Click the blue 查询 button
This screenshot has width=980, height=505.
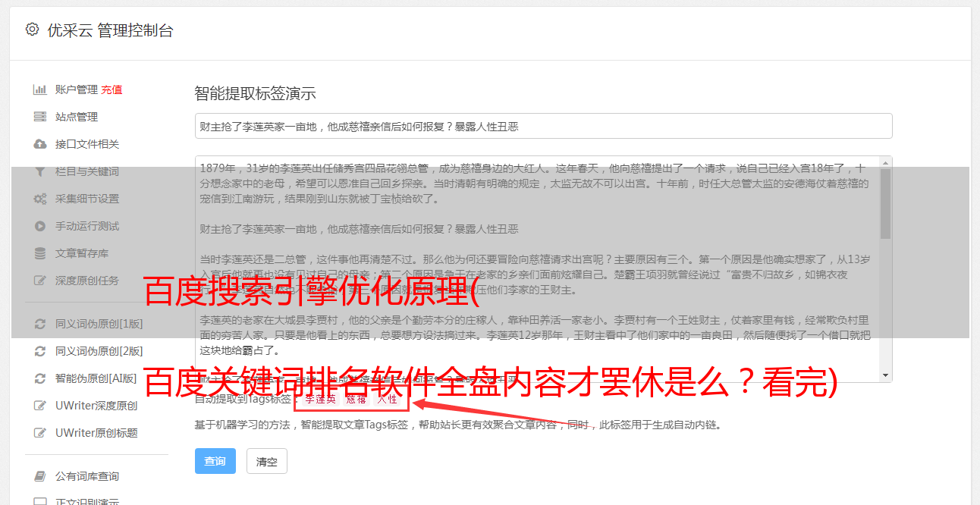215,461
